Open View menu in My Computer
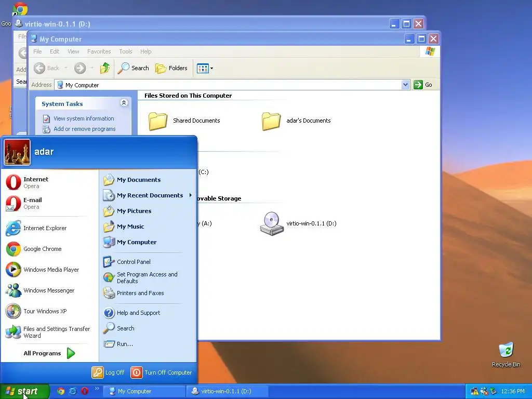 [x=73, y=51]
